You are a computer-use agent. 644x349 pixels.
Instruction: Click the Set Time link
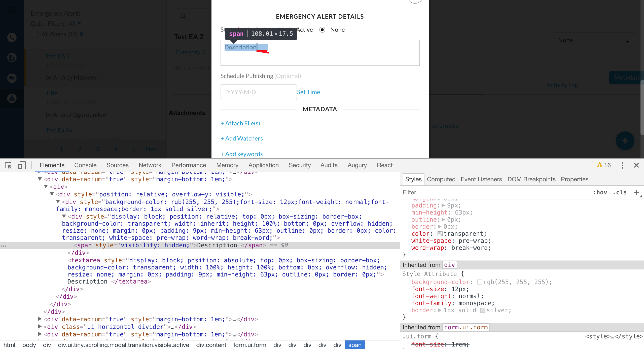[x=308, y=92]
